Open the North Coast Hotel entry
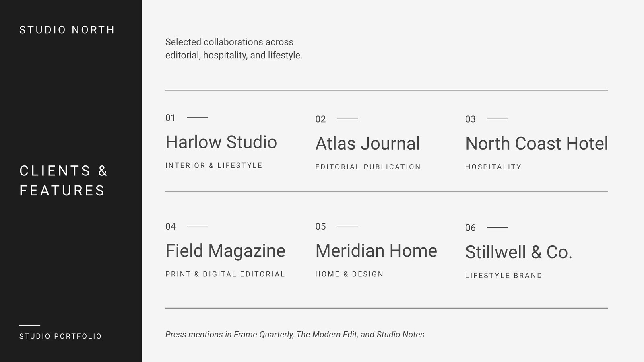 (537, 143)
